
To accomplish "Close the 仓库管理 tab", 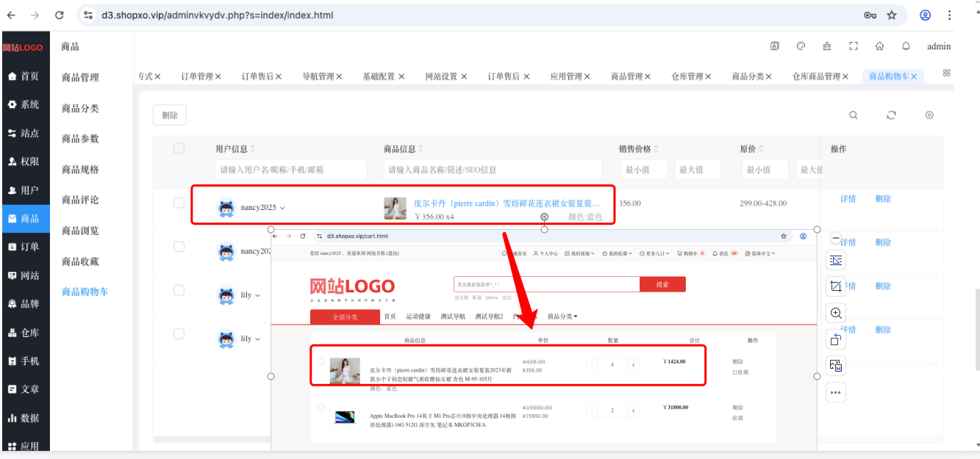I will pos(709,76).
